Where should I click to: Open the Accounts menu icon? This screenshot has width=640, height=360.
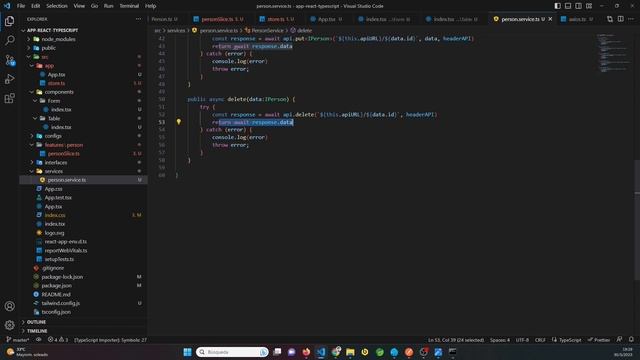point(9,306)
